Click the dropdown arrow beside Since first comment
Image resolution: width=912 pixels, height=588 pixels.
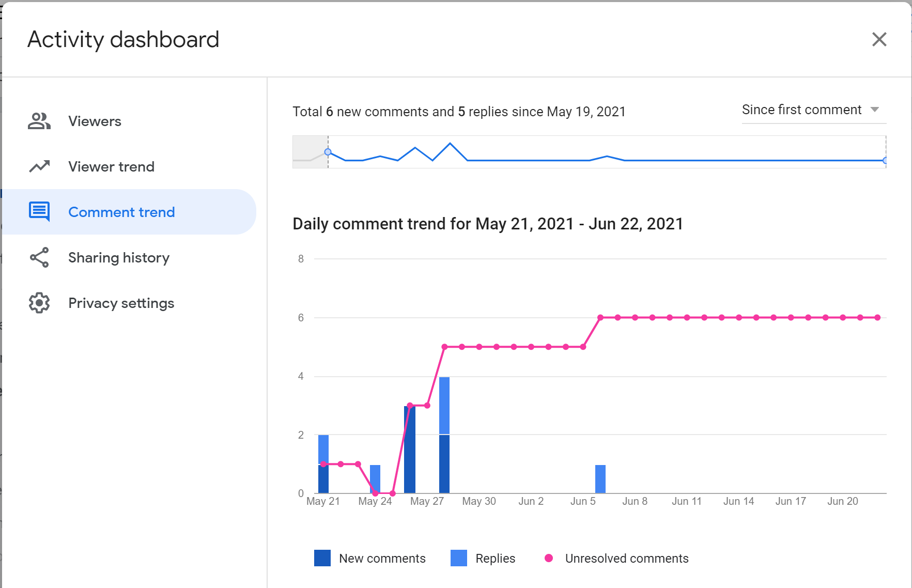tap(875, 110)
